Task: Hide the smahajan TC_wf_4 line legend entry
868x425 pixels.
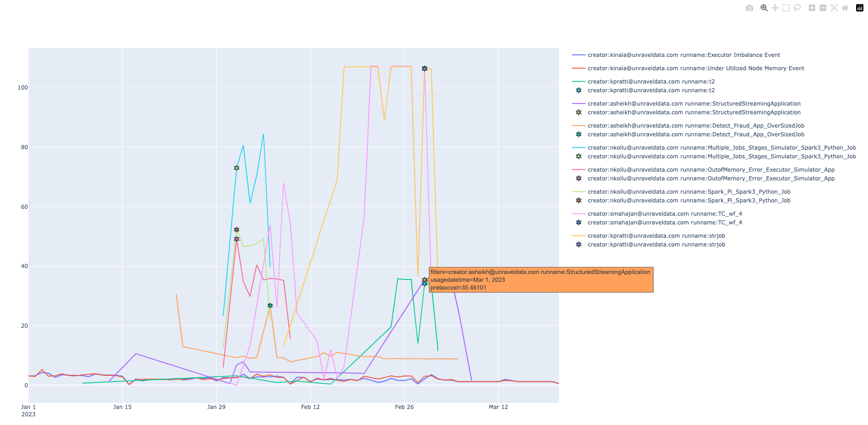Action: point(657,214)
